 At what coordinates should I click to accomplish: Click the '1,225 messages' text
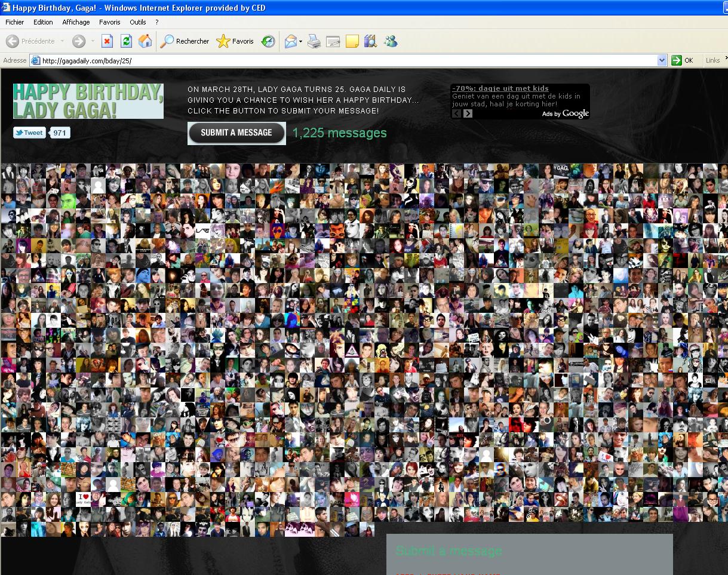pos(339,133)
